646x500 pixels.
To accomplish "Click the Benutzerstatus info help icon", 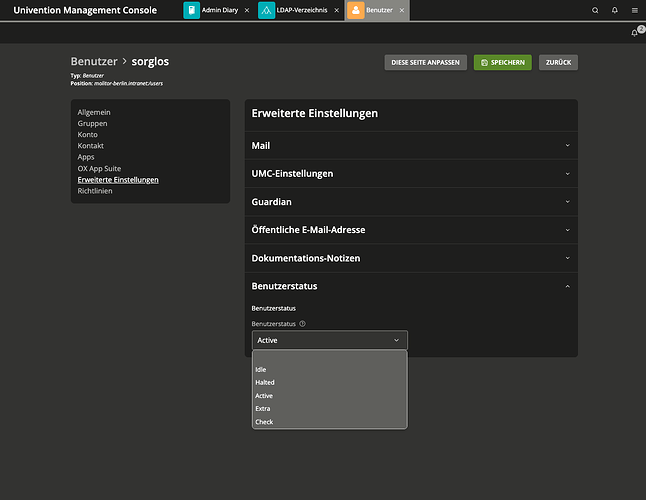I will click(302, 324).
